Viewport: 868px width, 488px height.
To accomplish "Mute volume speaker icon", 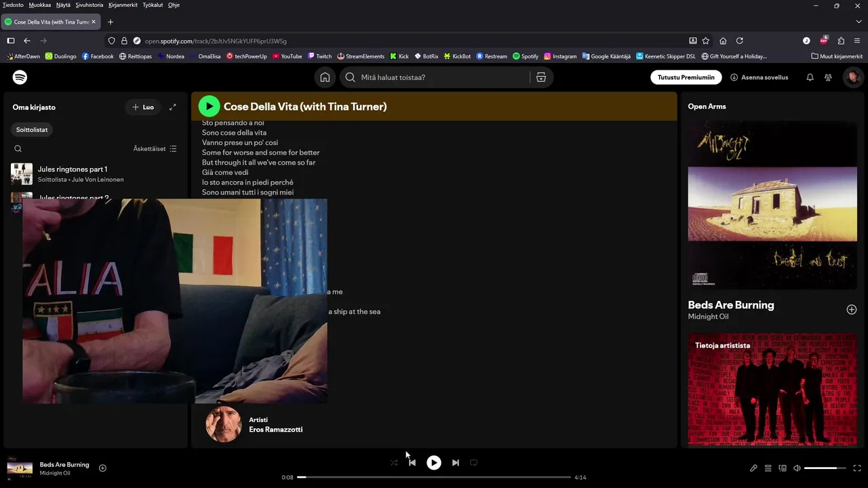I will click(x=797, y=468).
